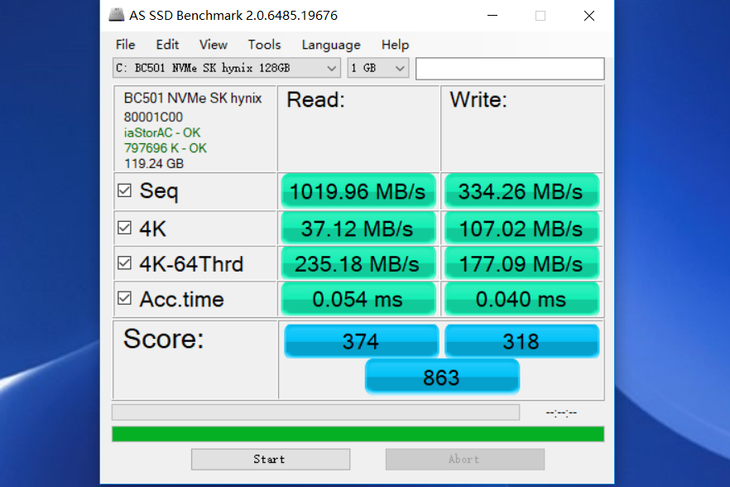Click the gray current-test progress bar
The width and height of the screenshot is (730, 487).
[316, 412]
